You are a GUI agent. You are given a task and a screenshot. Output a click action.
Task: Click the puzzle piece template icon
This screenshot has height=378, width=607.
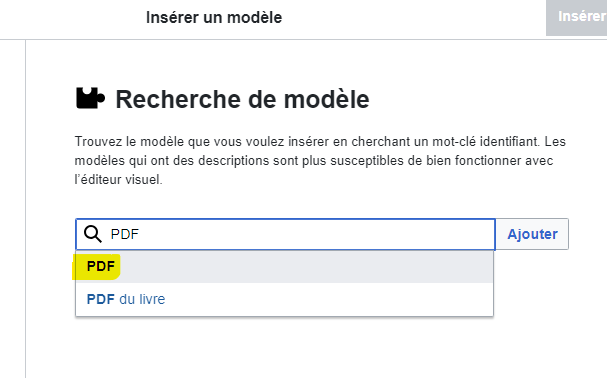point(90,98)
